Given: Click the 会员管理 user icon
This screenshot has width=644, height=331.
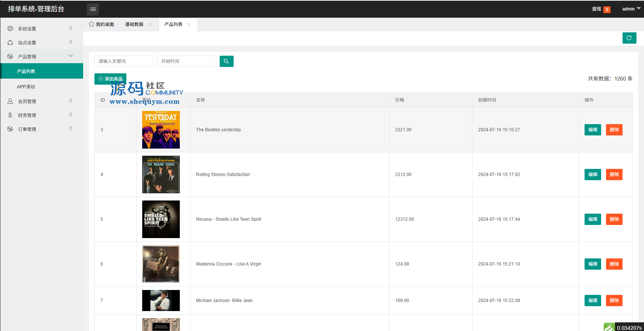Looking at the screenshot, I should [x=10, y=101].
